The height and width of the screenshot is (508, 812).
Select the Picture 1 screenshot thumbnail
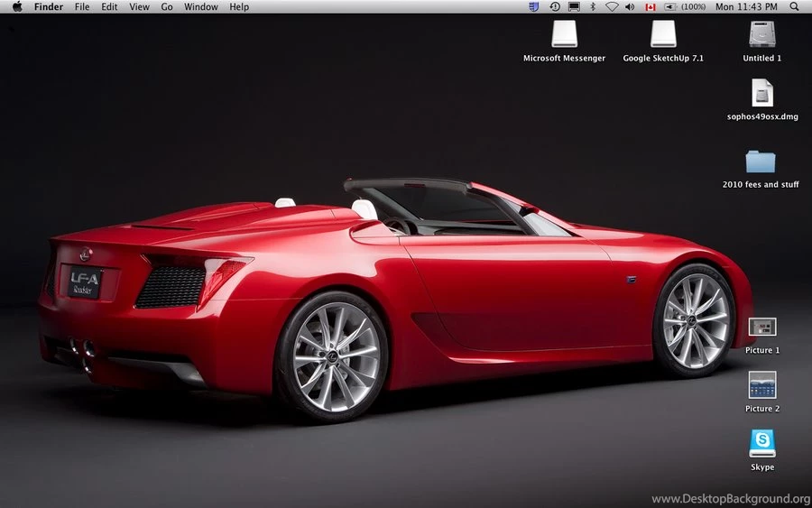pos(762,327)
